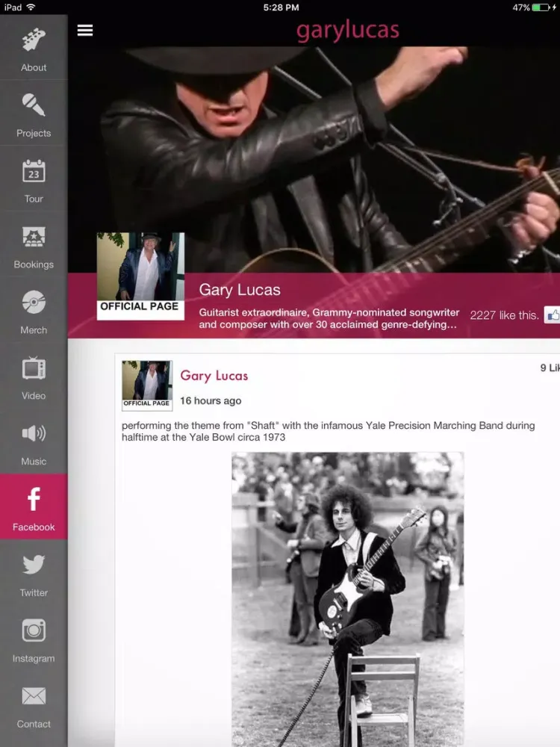Image resolution: width=560 pixels, height=747 pixels.
Task: Select the Bookings label in sidebar
Action: (x=34, y=264)
